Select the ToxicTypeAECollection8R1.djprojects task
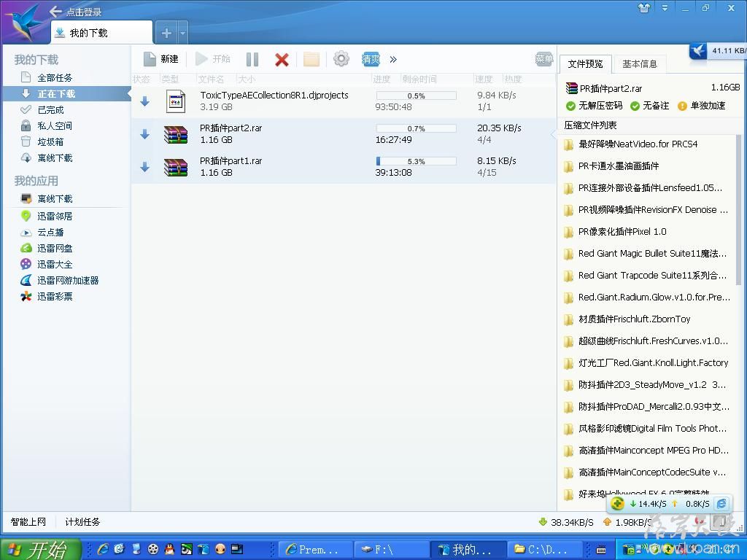 [344, 101]
